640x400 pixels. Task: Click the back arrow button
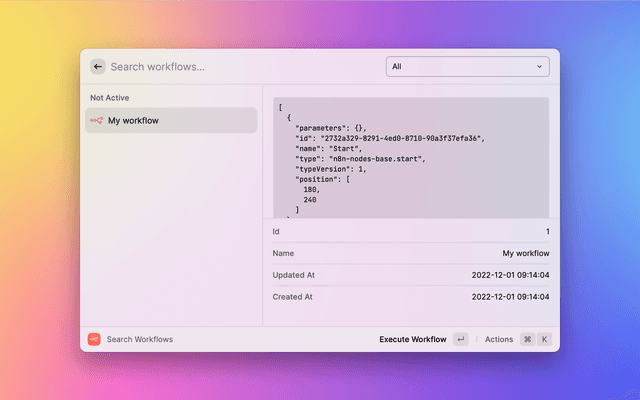[x=97, y=67]
